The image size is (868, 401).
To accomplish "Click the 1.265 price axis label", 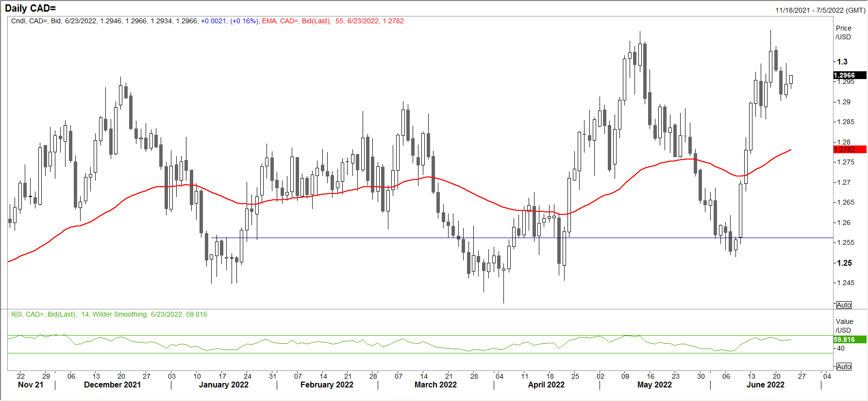I will point(846,202).
